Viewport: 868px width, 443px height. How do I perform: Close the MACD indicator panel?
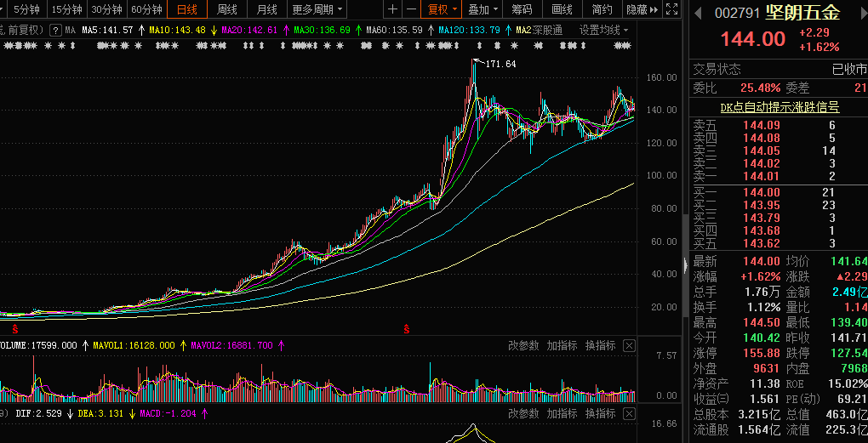[629, 413]
